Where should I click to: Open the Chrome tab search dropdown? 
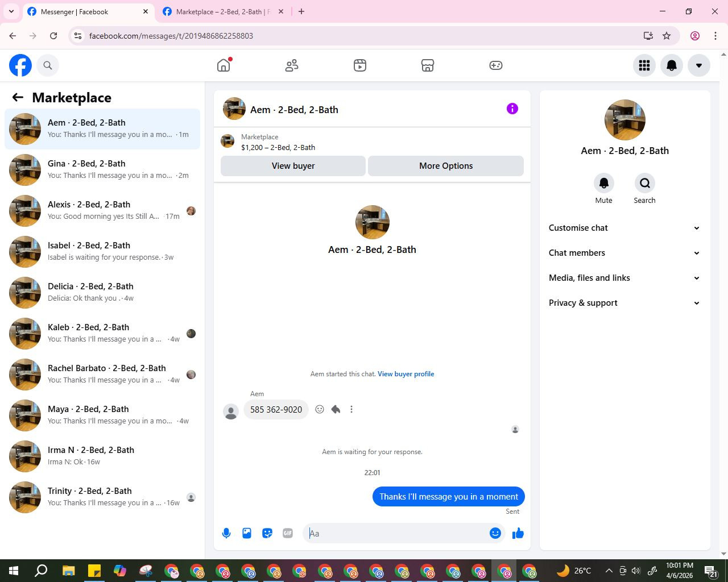click(x=11, y=11)
